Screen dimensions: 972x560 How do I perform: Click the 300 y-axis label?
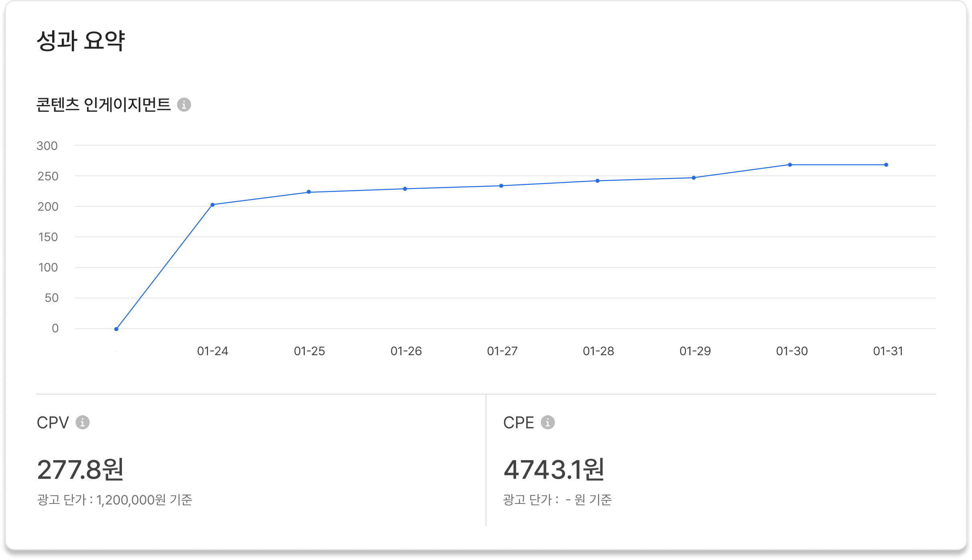click(47, 146)
